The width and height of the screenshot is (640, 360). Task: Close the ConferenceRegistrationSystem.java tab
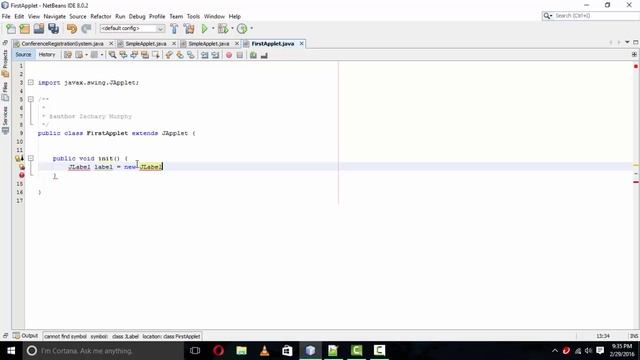(111, 44)
